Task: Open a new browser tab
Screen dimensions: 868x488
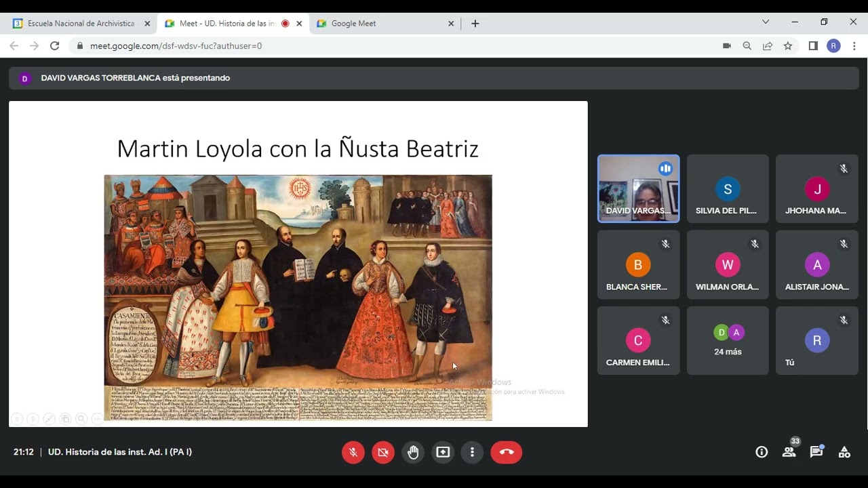Action: click(x=475, y=23)
